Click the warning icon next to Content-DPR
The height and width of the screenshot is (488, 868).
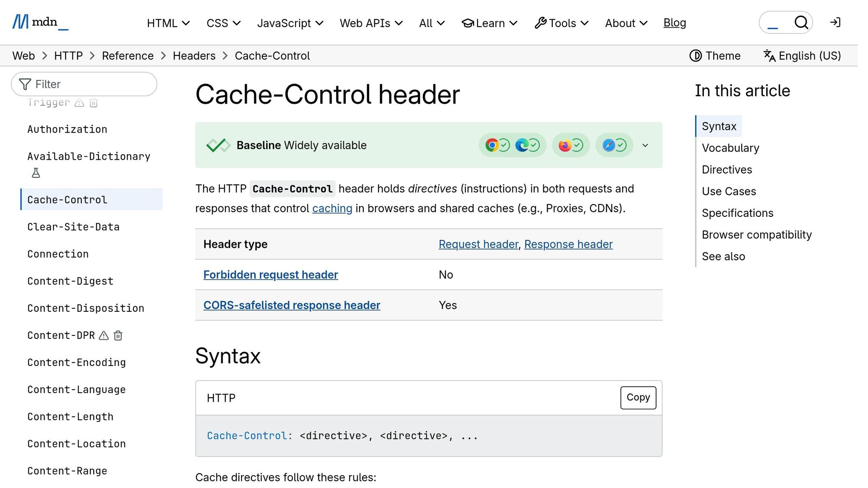coord(104,335)
